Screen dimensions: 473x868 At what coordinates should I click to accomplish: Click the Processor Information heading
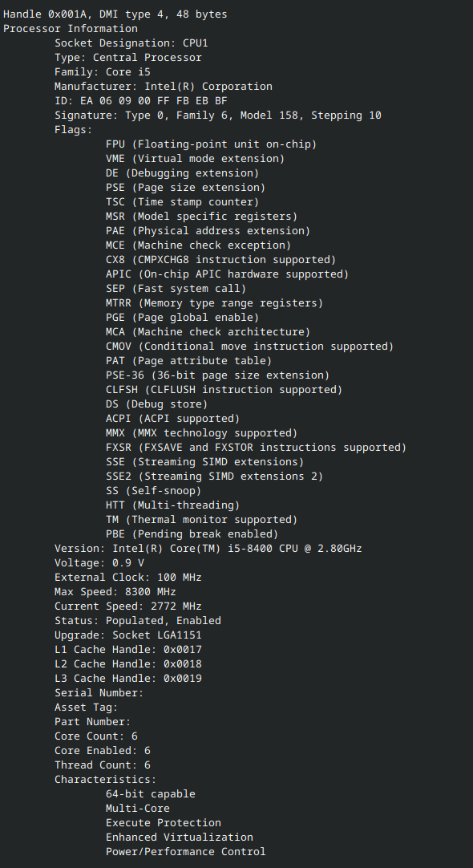click(x=71, y=29)
